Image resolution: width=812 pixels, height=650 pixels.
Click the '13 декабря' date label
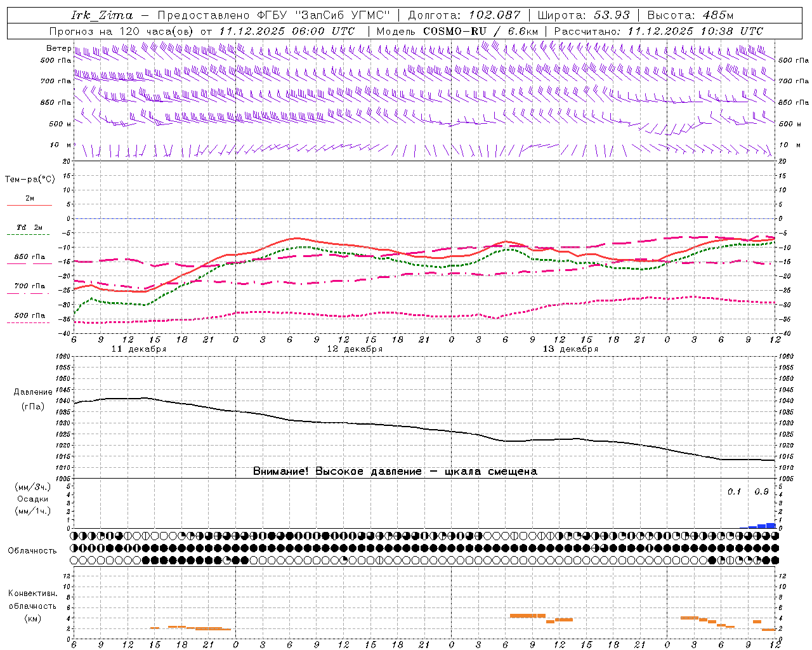pyautogui.click(x=570, y=349)
